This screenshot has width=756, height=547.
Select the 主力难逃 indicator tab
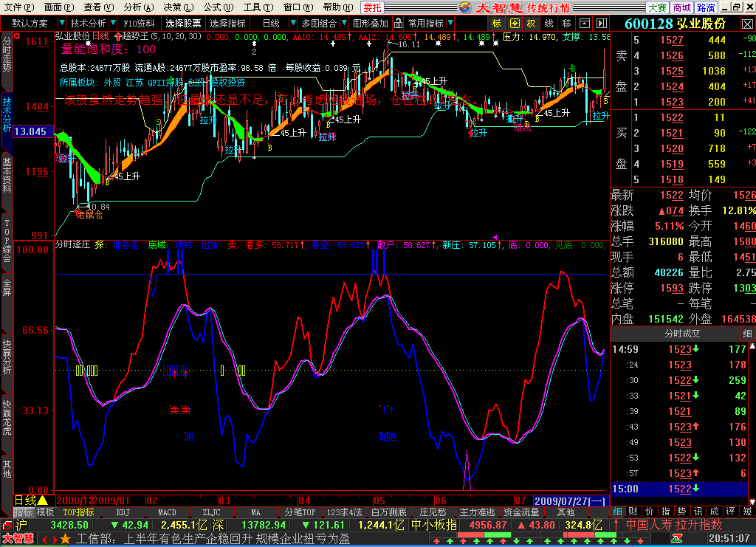477,512
